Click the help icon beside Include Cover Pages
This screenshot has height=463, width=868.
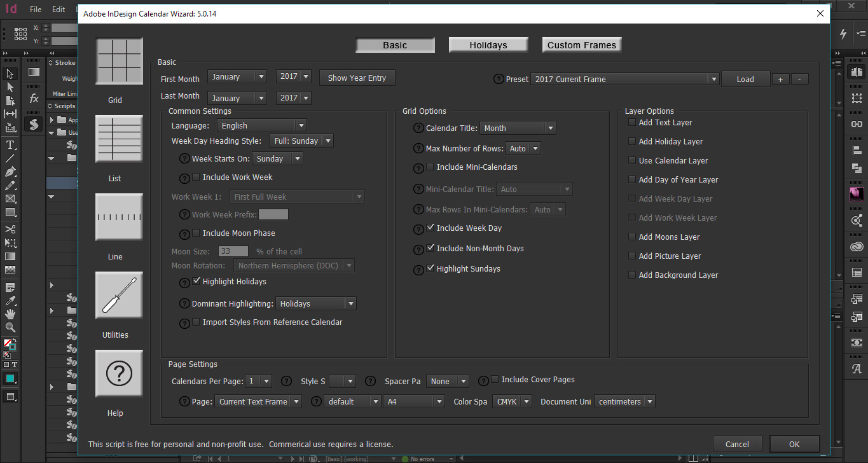[x=483, y=380]
